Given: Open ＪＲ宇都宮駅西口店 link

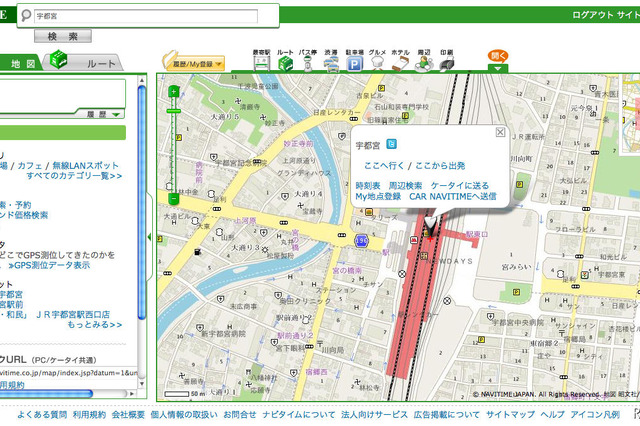Looking at the screenshot, I should [73, 315].
